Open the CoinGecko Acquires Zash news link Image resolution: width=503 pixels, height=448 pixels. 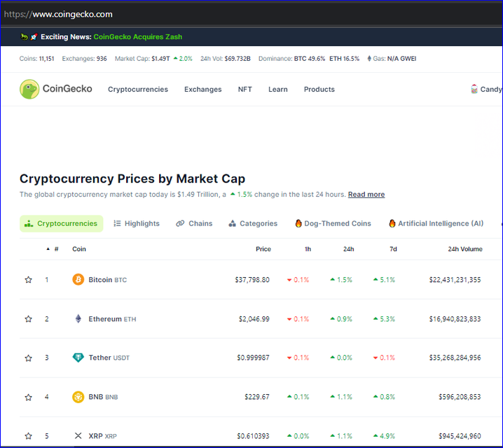[x=137, y=37]
